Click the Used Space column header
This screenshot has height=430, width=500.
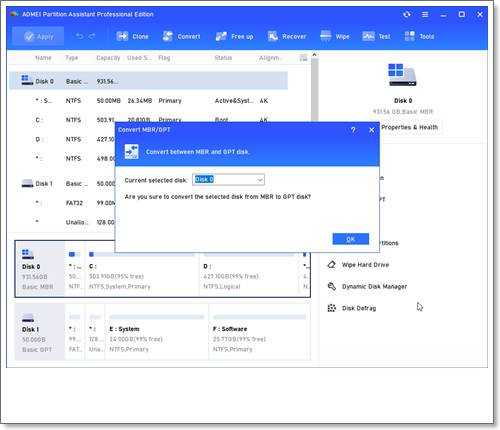(139, 58)
